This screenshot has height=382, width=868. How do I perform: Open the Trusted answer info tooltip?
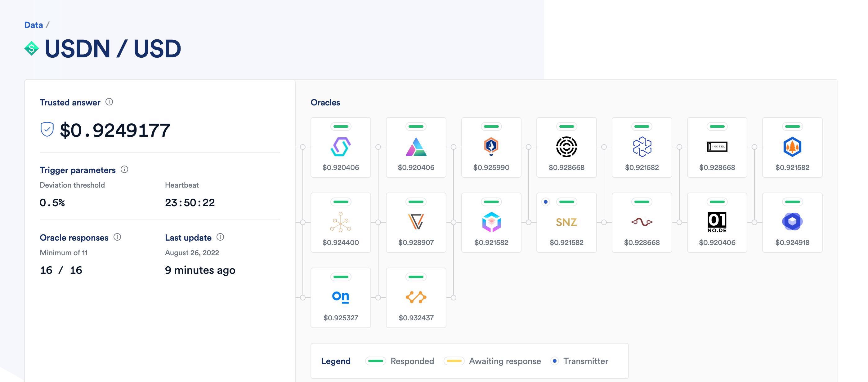tap(109, 102)
